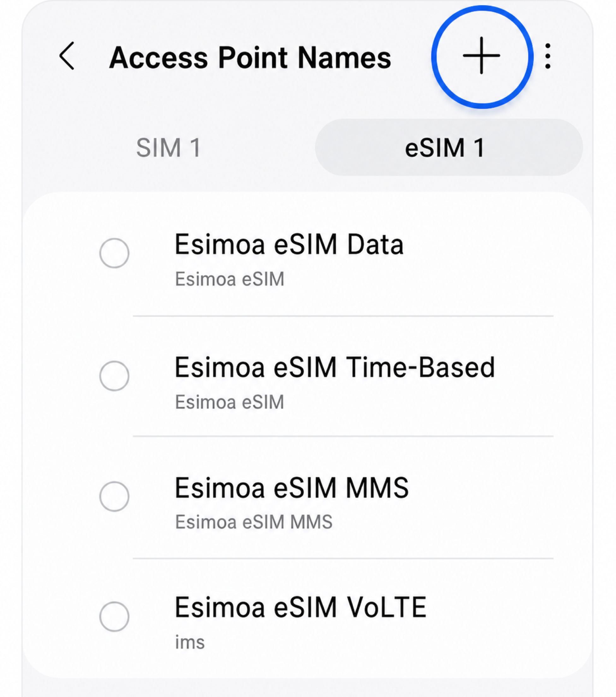Tap Esimoa eSIM subtitle under Time-Based entry
This screenshot has width=616, height=697.
click(x=230, y=402)
